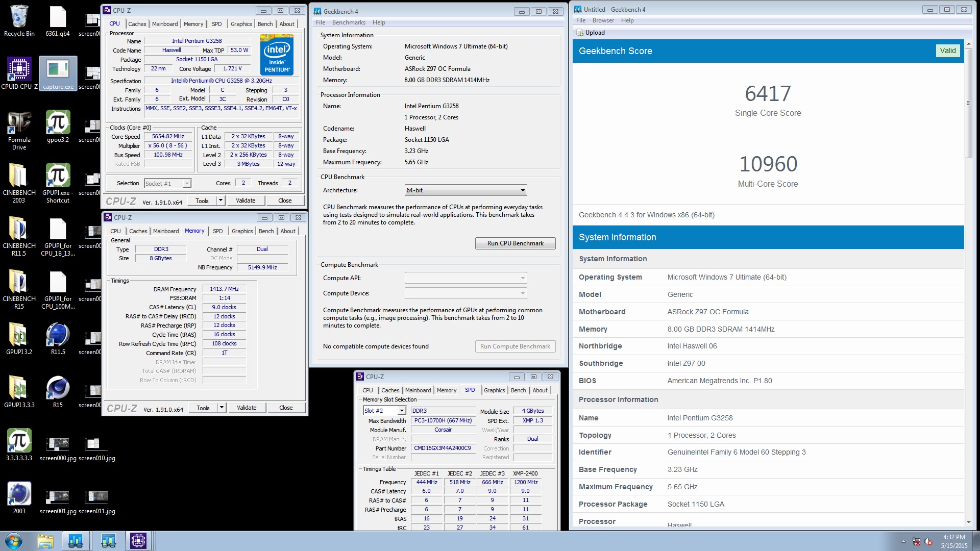Open the Recycle Bin desktop icon
Image resolution: width=980 pixels, height=551 pixels.
pyautogui.click(x=19, y=20)
